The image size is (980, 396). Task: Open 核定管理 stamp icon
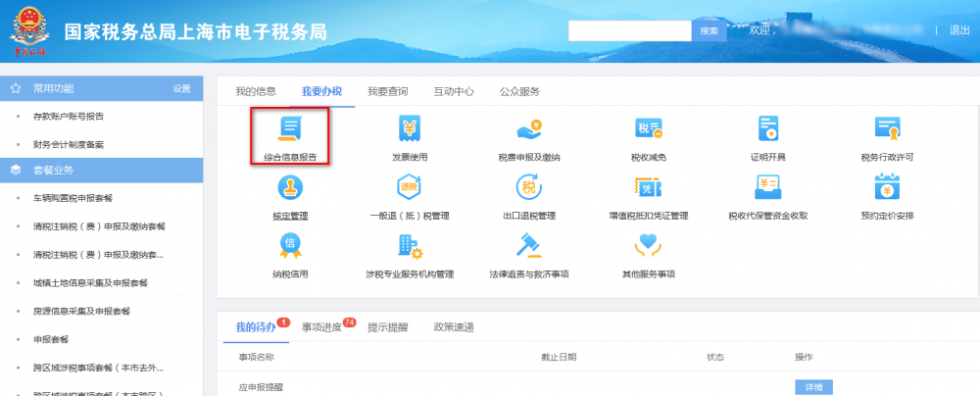tap(289, 187)
